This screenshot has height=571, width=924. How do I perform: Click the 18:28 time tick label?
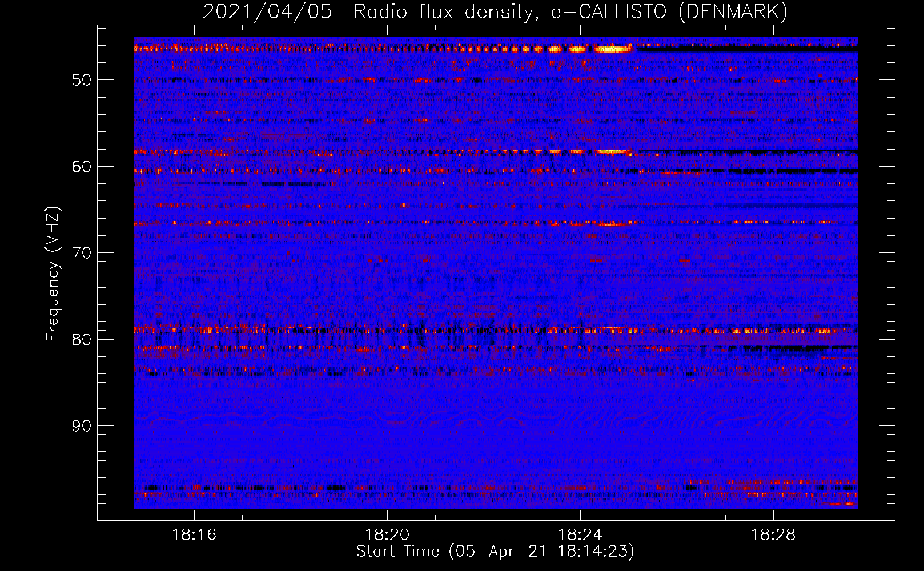click(773, 535)
